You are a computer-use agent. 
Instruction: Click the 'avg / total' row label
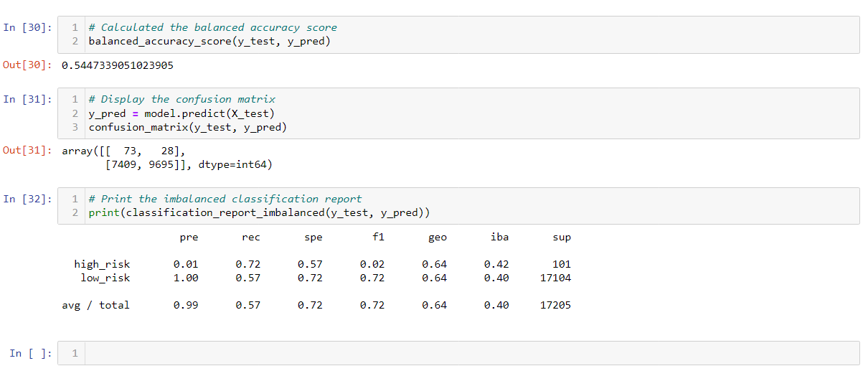point(96,305)
